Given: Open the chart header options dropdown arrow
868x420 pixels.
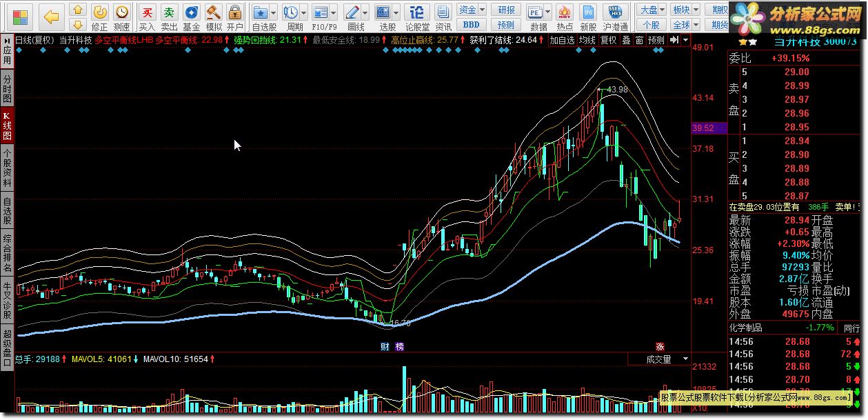Looking at the screenshot, I should 686,40.
